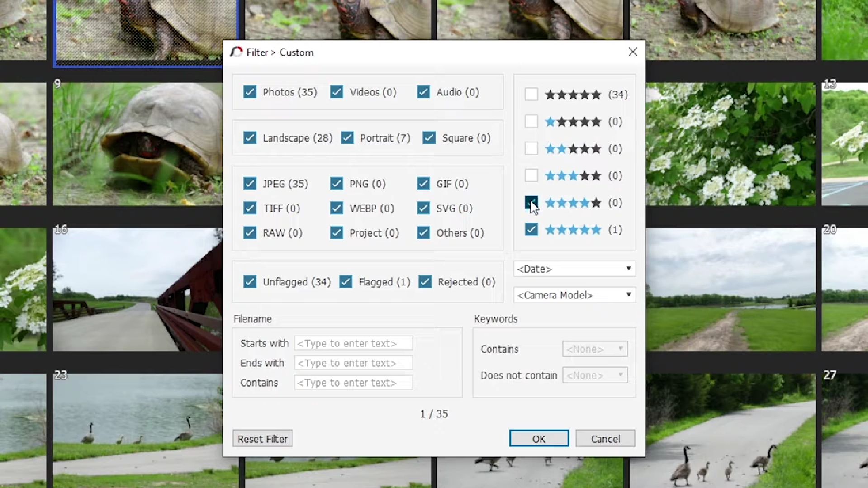Click the Filename Ends with field
This screenshot has height=488, width=868.
click(x=353, y=363)
